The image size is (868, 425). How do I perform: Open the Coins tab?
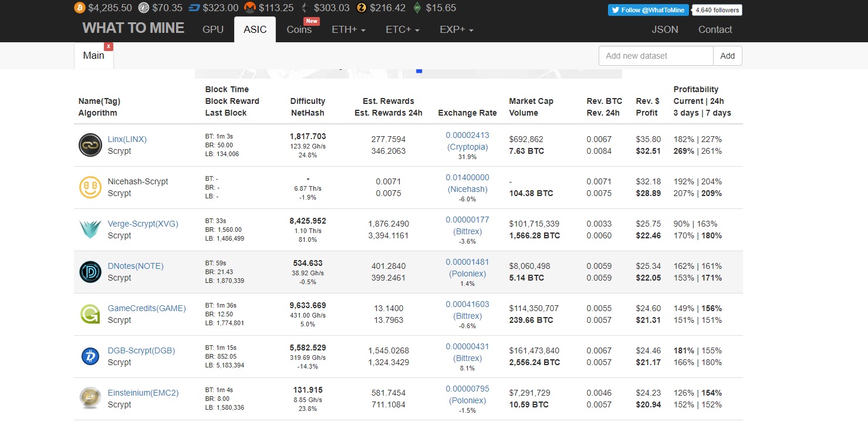point(299,29)
